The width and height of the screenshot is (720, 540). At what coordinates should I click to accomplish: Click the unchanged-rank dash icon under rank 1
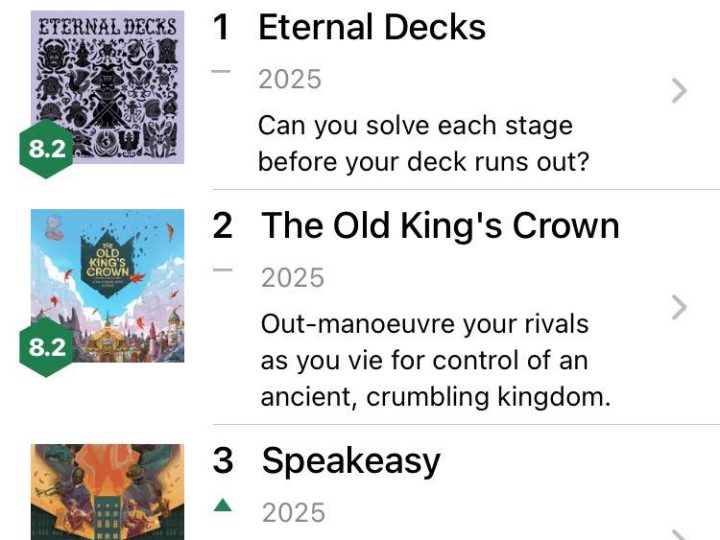(x=222, y=72)
